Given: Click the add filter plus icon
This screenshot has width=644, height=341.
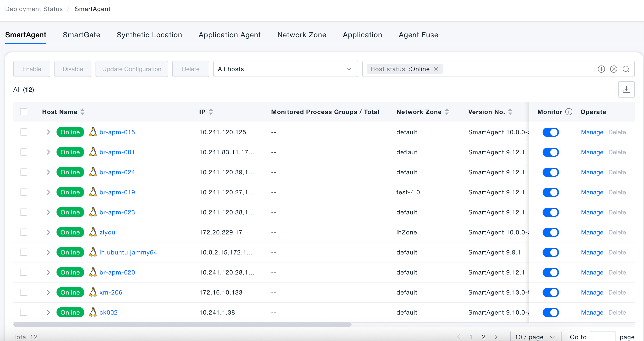Looking at the screenshot, I should (x=601, y=69).
